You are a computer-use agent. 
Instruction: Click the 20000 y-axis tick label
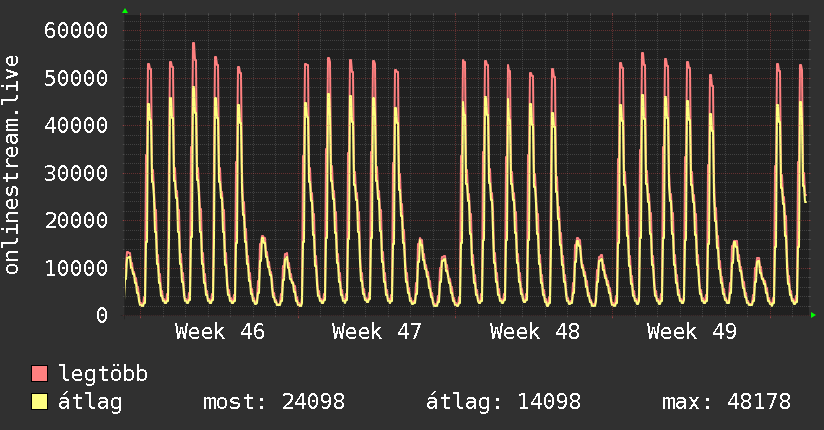(76, 220)
